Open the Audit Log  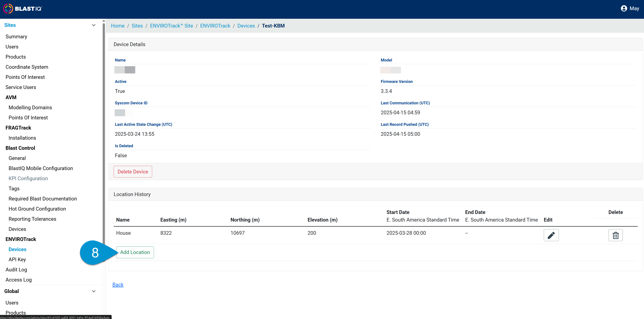coord(16,270)
